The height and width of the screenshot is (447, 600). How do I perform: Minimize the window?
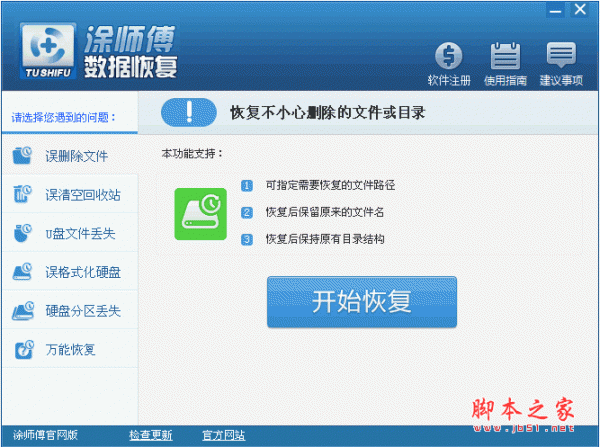click(555, 10)
